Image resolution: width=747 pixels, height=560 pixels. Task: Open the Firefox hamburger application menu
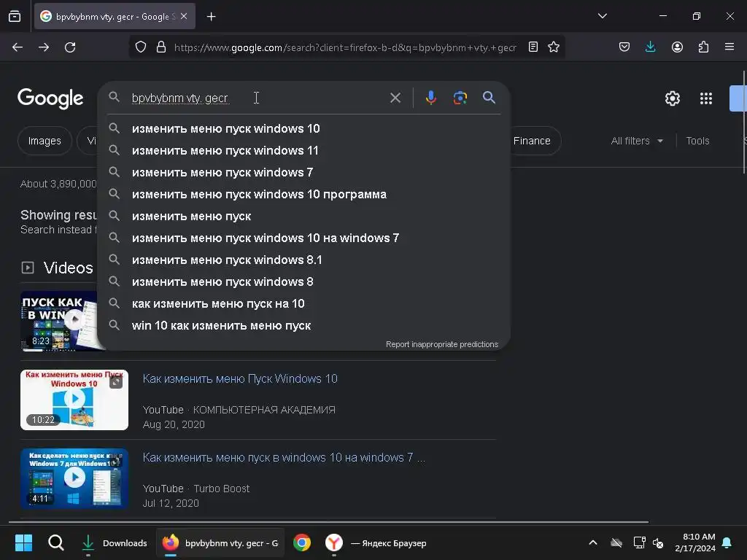(x=729, y=47)
